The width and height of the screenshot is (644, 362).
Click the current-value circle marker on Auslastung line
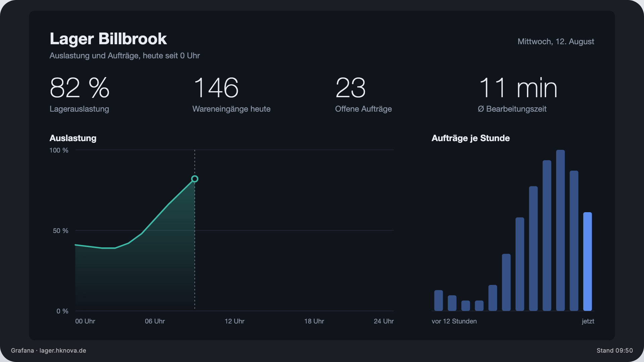[195, 179]
